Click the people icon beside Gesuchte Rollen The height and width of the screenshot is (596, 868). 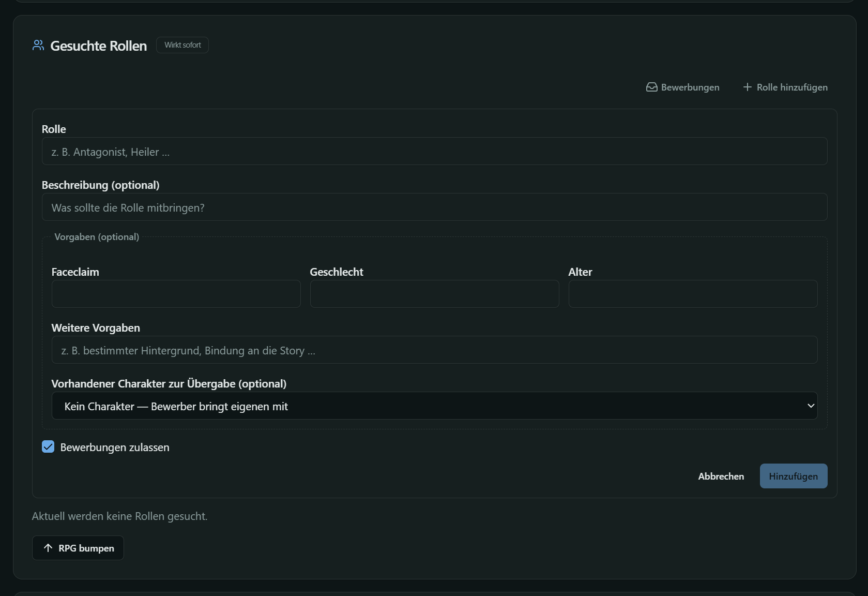38,46
